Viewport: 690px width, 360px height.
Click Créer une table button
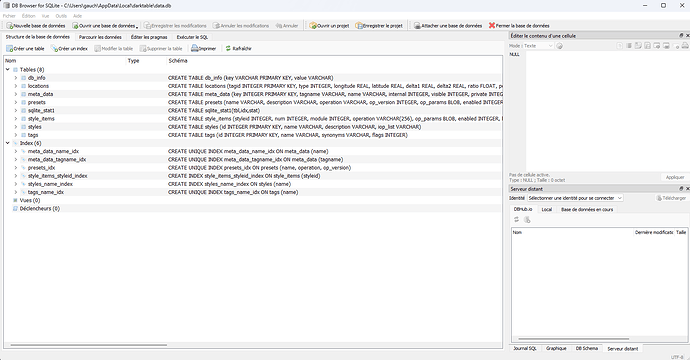25,48
